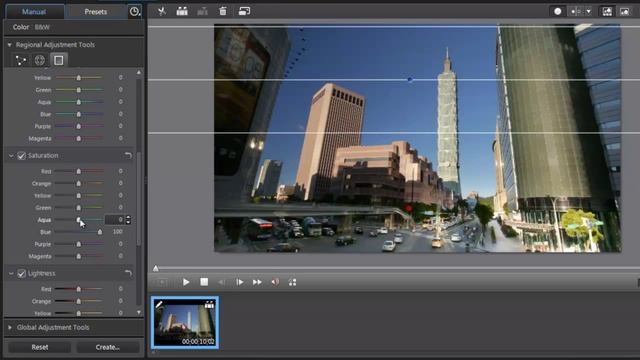Click the split clip icon in toolbar

click(x=182, y=11)
